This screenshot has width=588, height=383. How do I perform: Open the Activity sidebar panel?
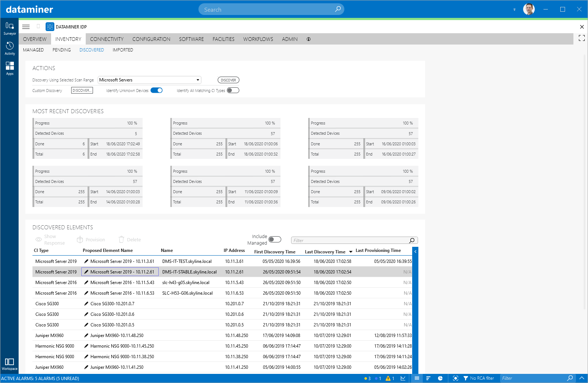click(9, 48)
